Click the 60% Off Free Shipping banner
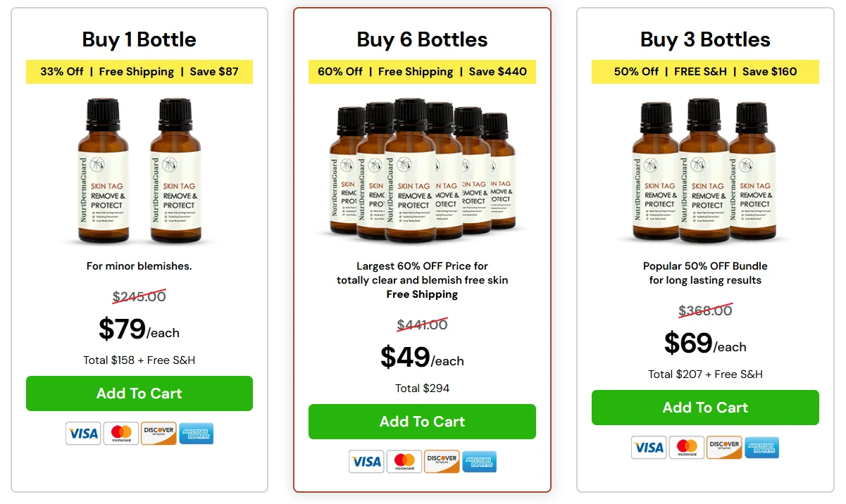846x504 pixels. tap(421, 72)
